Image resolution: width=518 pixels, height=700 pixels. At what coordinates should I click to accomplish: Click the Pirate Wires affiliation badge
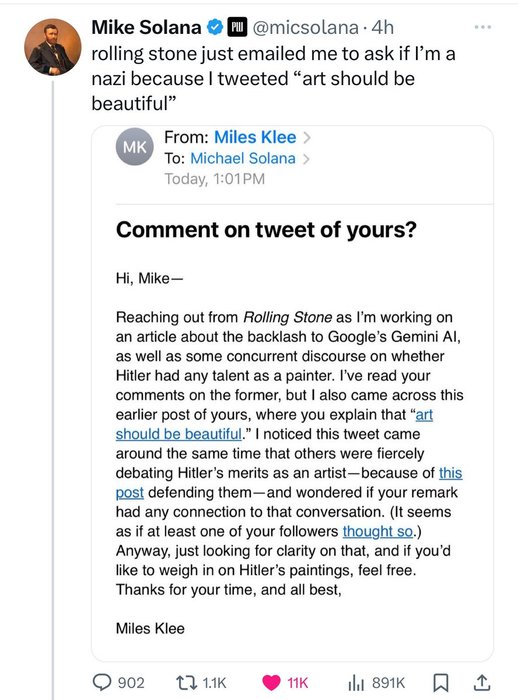(237, 28)
